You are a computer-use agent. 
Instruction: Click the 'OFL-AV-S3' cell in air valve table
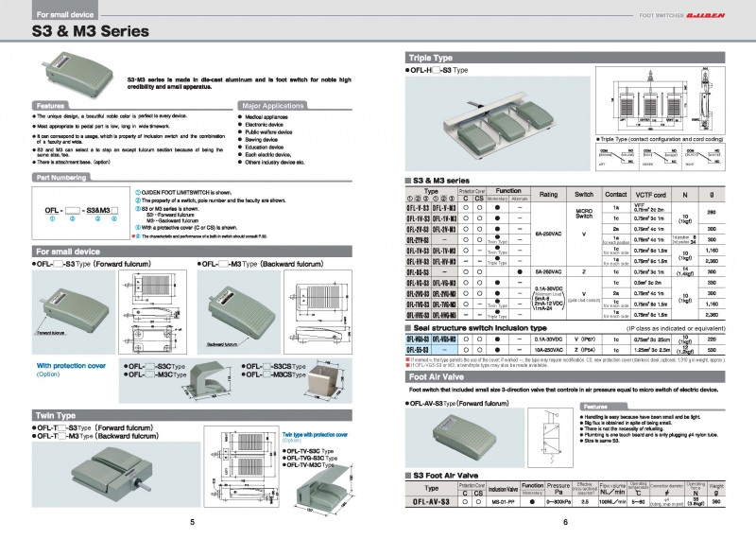pos(431,502)
